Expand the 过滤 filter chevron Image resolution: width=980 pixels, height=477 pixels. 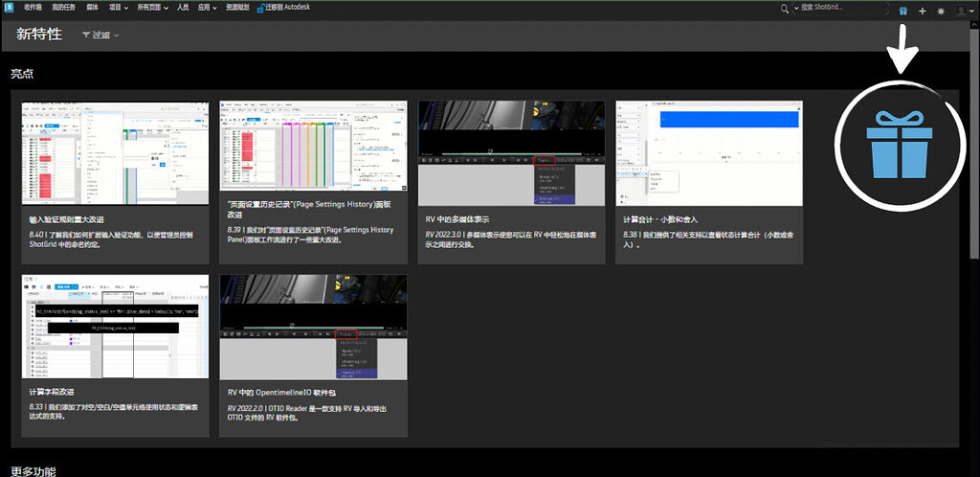[116, 35]
